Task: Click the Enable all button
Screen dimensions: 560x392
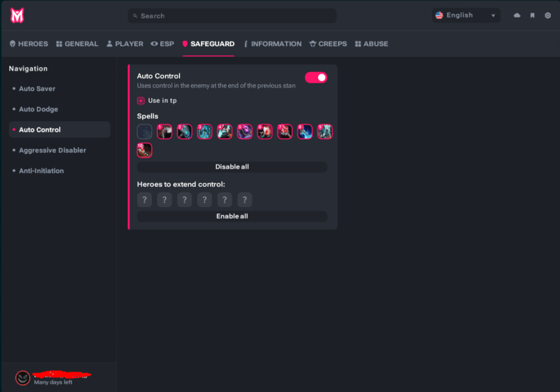Action: 232,216
